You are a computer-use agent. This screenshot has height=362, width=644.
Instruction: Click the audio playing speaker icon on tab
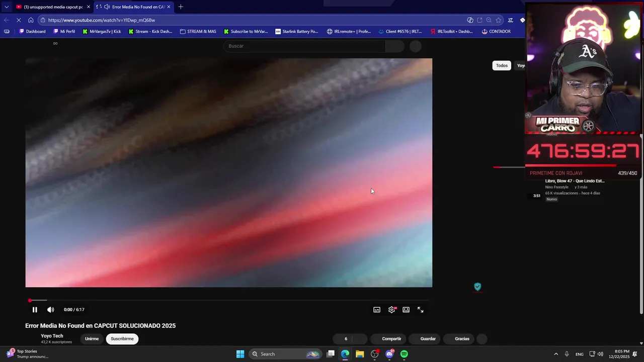[107, 7]
